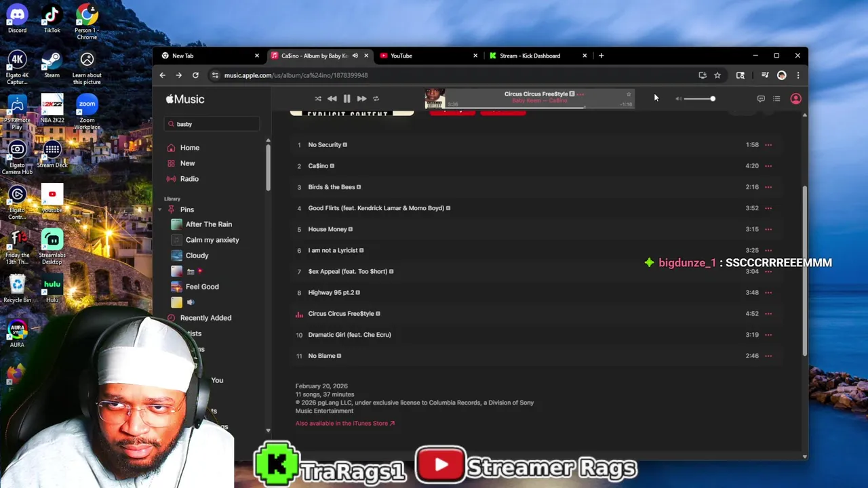Switch to the New Tab tab
The image size is (868, 488).
pos(210,56)
